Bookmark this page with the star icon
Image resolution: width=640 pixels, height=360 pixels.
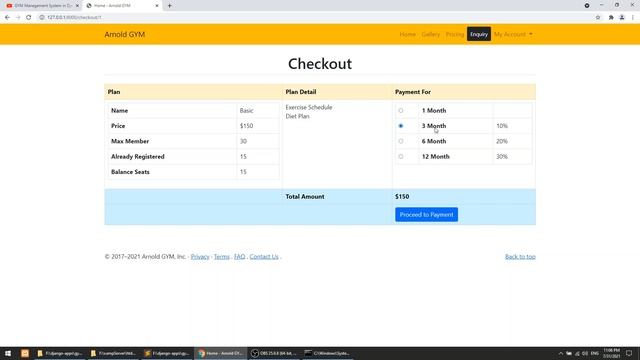[598, 17]
